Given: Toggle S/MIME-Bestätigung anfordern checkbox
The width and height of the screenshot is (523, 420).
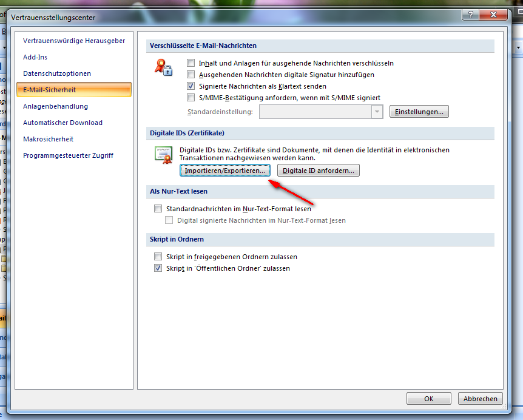Looking at the screenshot, I should pos(191,97).
